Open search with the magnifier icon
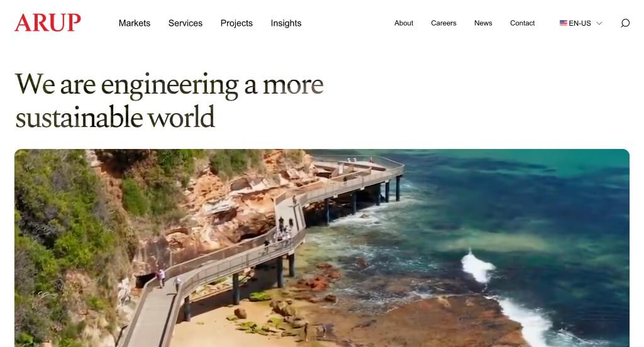The width and height of the screenshot is (644, 347). click(x=625, y=23)
